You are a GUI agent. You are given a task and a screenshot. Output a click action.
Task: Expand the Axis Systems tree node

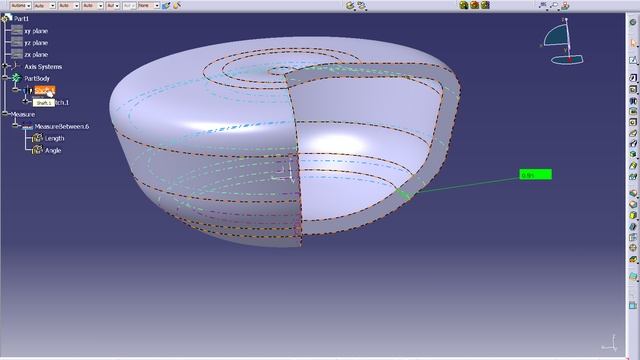5,66
